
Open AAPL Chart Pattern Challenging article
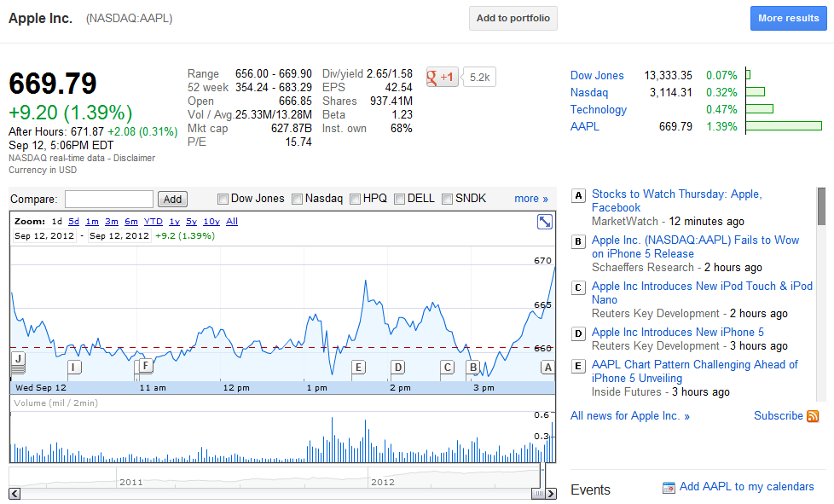tap(695, 371)
